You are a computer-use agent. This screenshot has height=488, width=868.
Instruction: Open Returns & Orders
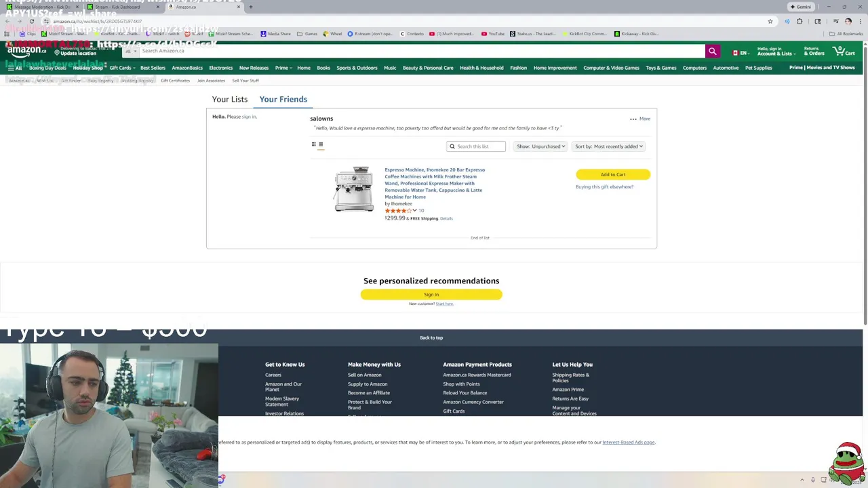814,52
